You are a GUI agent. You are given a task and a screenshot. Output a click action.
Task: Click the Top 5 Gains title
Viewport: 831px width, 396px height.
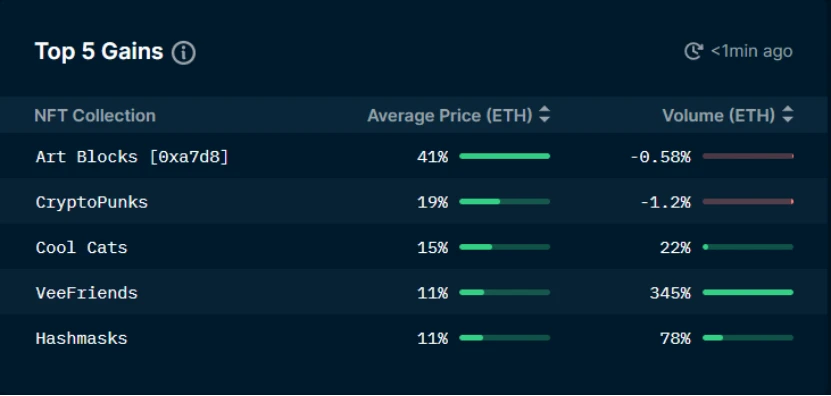point(99,52)
